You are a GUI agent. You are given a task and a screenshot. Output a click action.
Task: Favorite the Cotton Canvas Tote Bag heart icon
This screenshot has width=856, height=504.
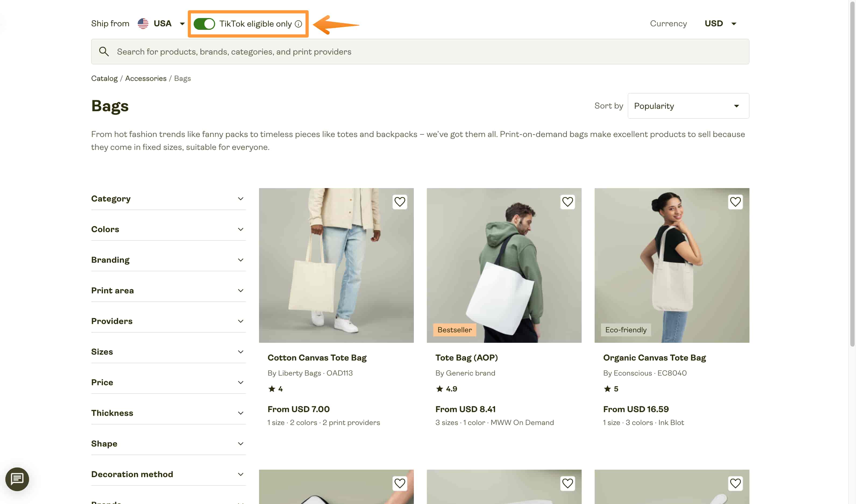(x=399, y=202)
